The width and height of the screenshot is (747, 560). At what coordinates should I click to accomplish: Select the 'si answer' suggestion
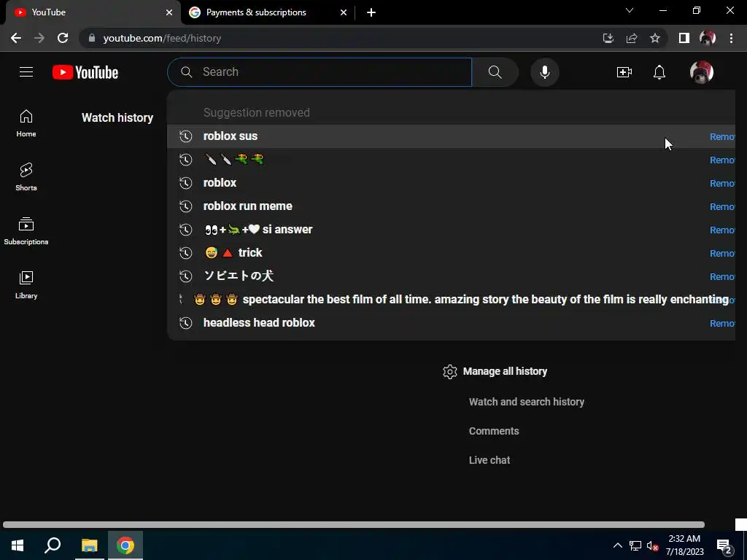click(451, 230)
